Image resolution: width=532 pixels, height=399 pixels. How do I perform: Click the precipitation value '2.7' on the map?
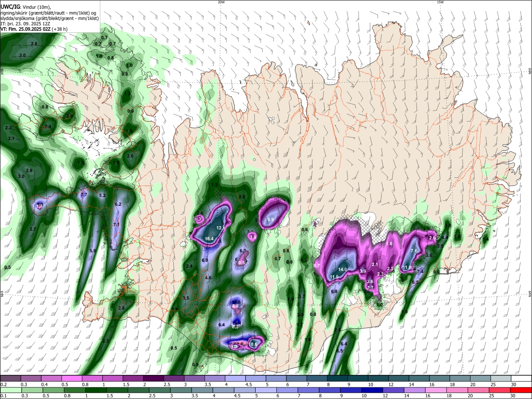tap(33, 229)
